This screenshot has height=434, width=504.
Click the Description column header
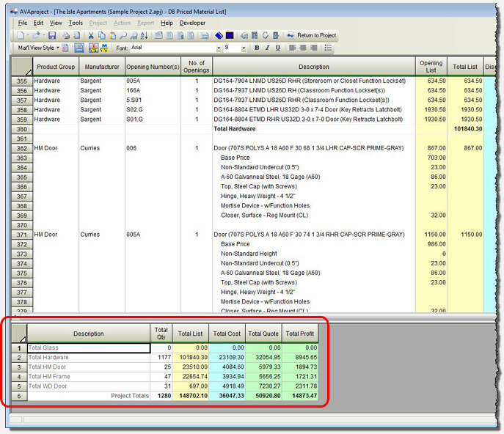[313, 67]
